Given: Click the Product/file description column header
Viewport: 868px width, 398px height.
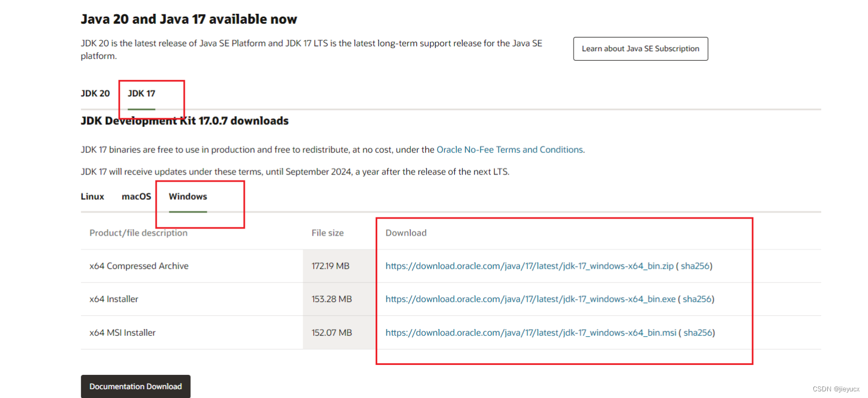Looking at the screenshot, I should pyautogui.click(x=138, y=233).
